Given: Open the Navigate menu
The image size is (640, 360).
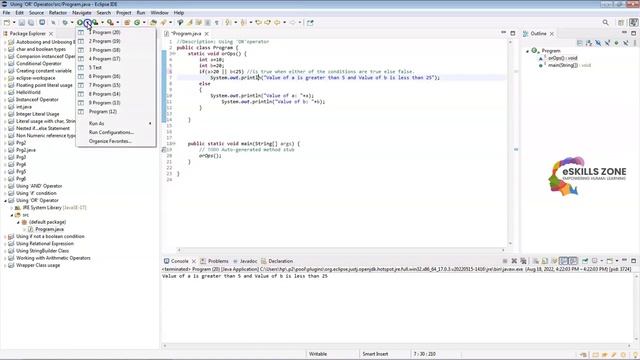Looking at the screenshot, I should pyautogui.click(x=82, y=13).
